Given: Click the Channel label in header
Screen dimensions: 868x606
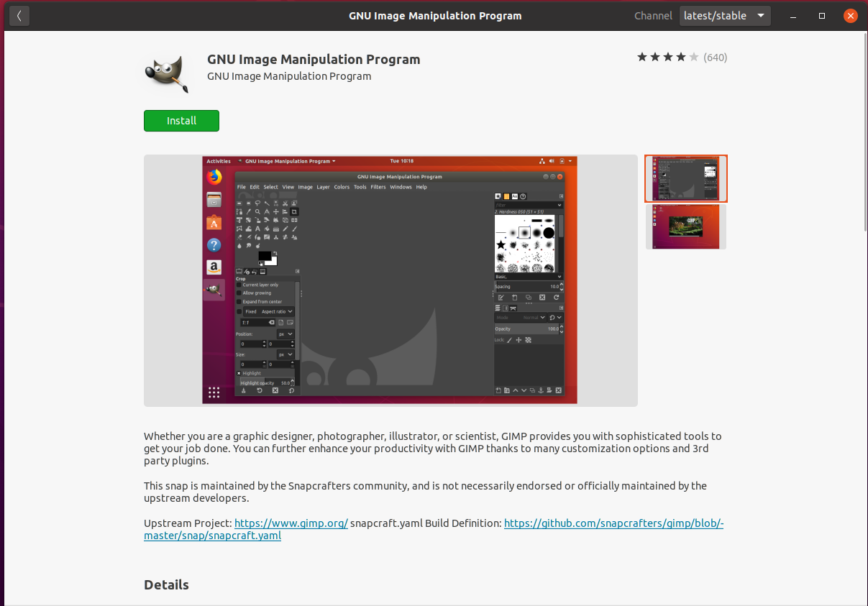Looking at the screenshot, I should click(653, 16).
